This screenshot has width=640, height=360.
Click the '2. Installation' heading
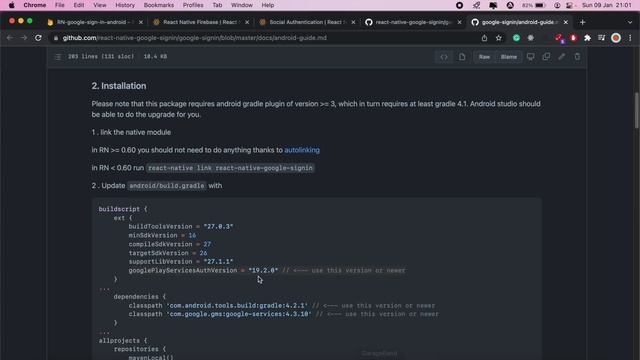[119, 86]
